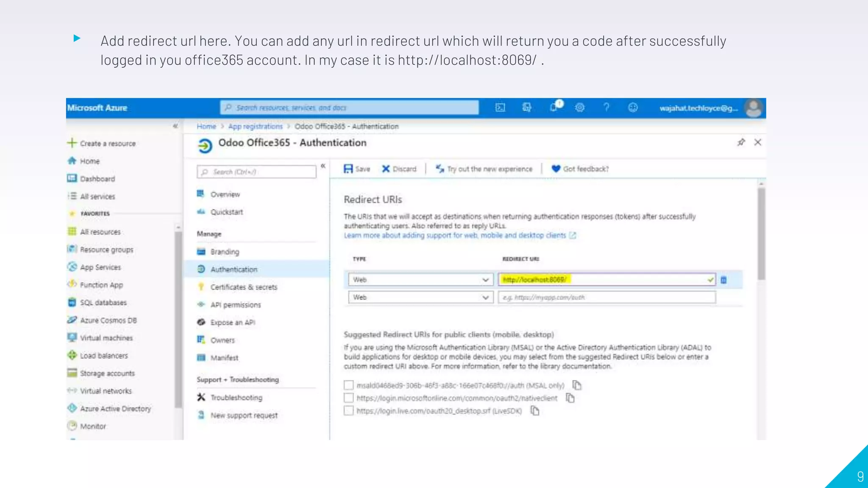The image size is (868, 488).
Task: Open the help question mark icon
Action: point(606,108)
